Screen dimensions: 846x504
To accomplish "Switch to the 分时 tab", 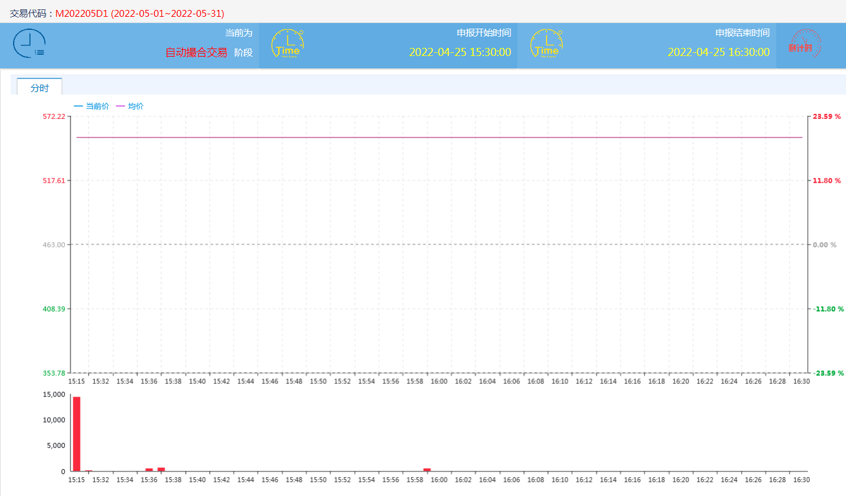I will pos(39,88).
